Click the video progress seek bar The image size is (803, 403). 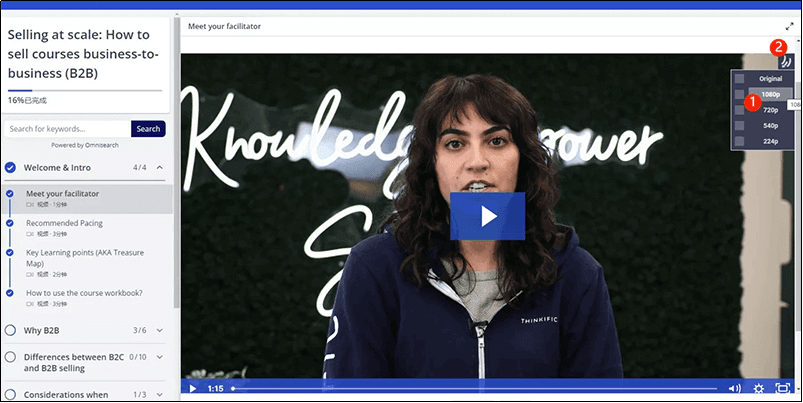tap(474, 388)
